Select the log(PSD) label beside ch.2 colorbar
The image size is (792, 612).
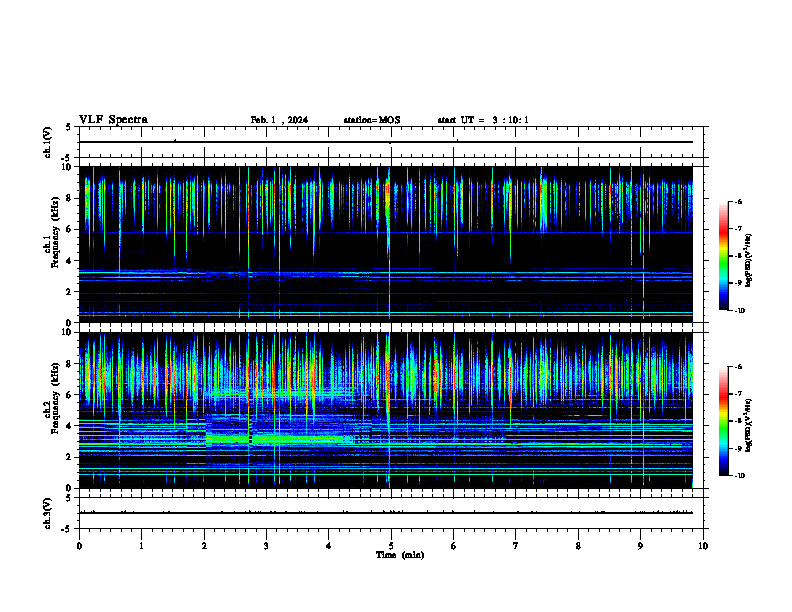(x=749, y=425)
